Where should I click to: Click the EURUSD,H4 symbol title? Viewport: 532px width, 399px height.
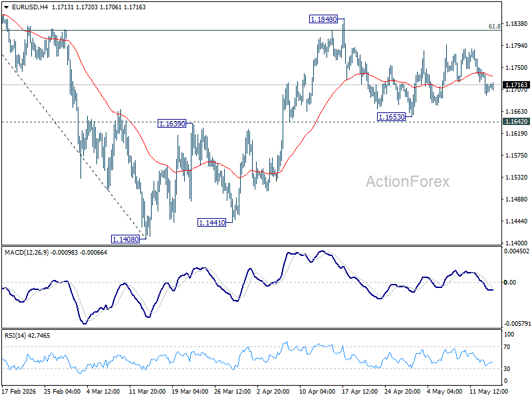point(30,7)
